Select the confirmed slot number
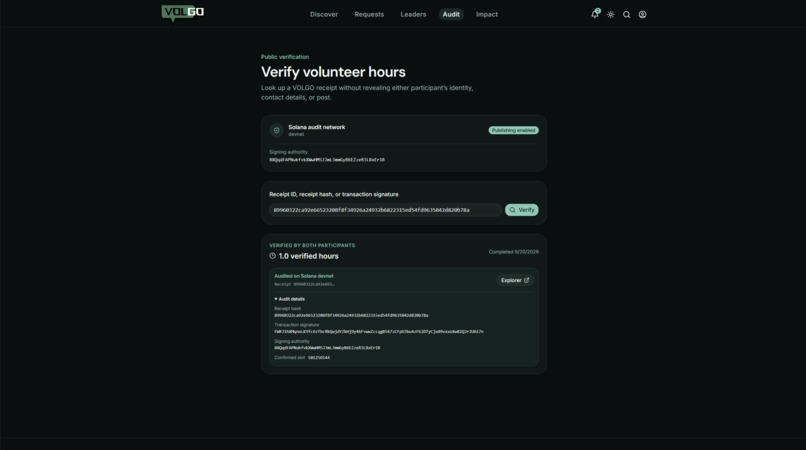 319,357
